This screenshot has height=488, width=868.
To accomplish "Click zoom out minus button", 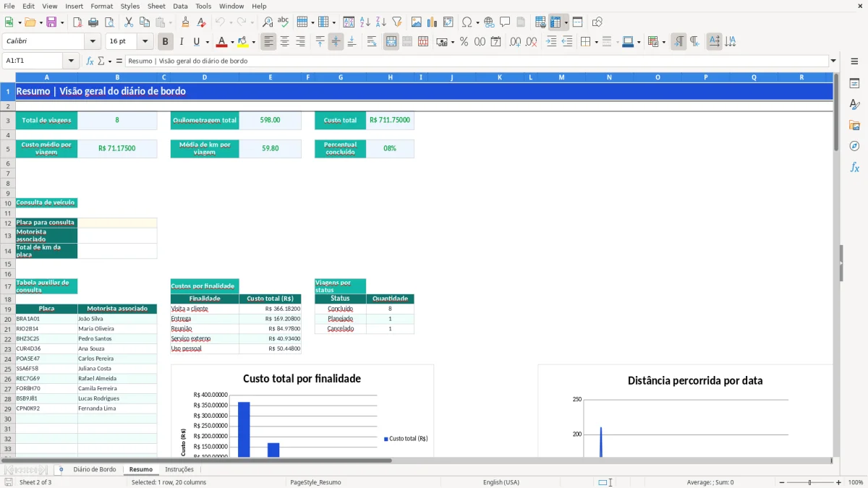I will coord(783,482).
